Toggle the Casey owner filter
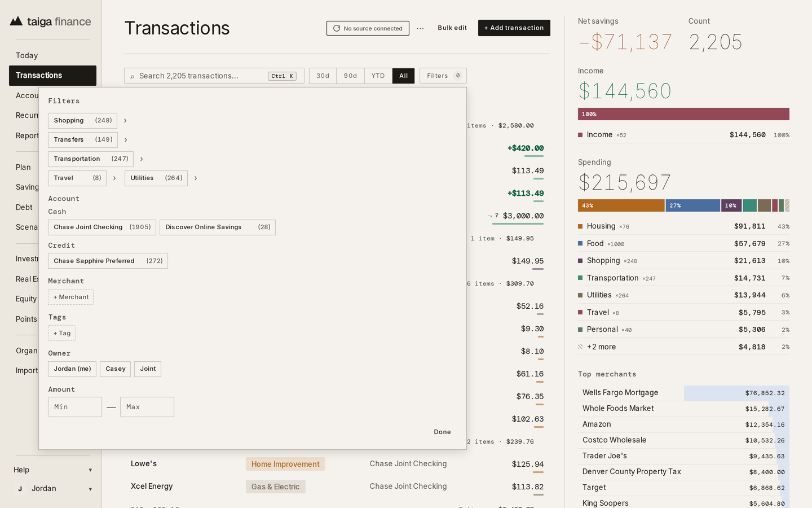Image resolution: width=812 pixels, height=508 pixels. pos(116,369)
